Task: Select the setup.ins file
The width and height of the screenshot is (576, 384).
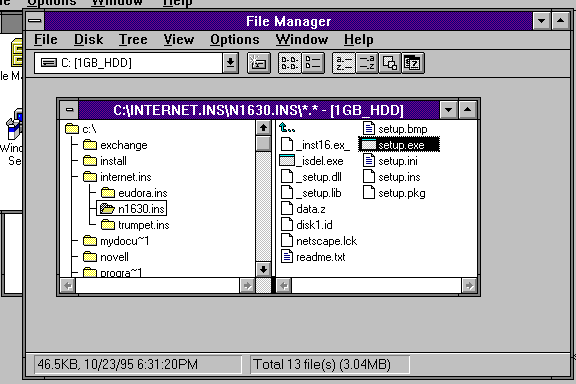Action: (x=392, y=177)
